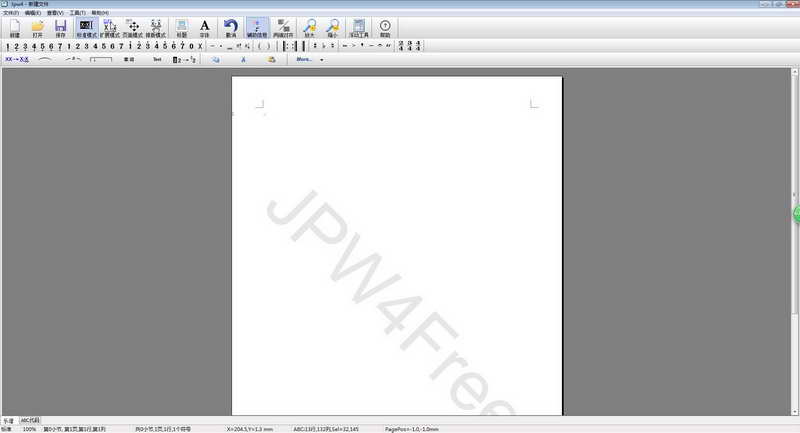Screen dimensions: 800x433
Task: Click the Text insertion tool
Action: [x=157, y=60]
